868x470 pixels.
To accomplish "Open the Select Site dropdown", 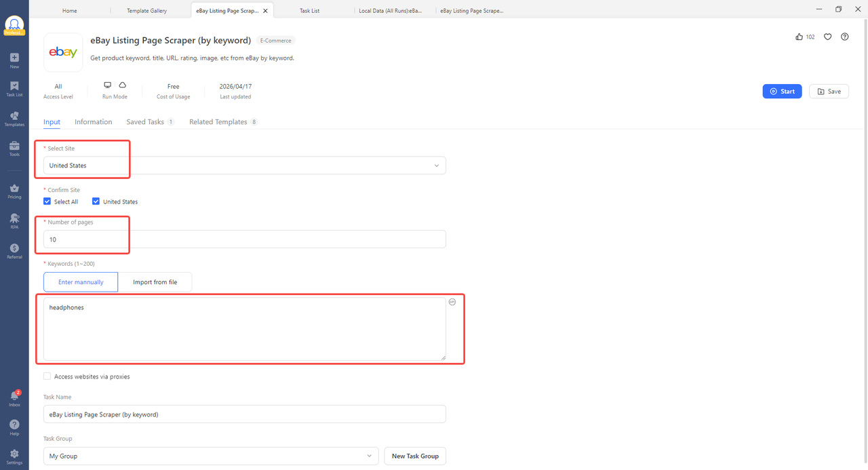I will click(x=437, y=165).
